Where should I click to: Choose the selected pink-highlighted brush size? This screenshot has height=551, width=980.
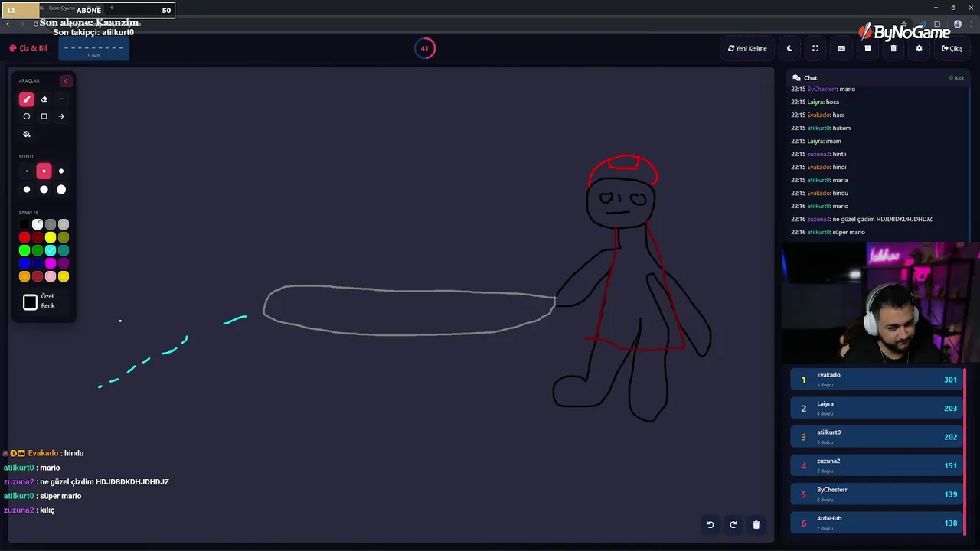[x=44, y=171]
